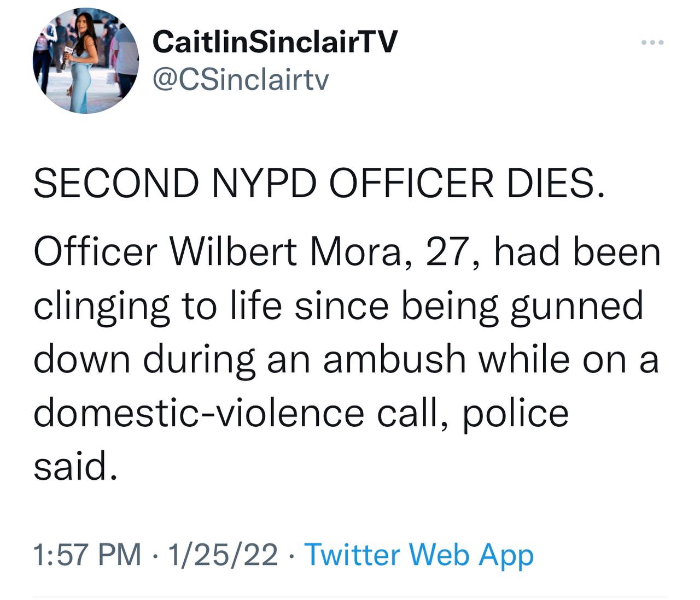Open the CaitlinSinclairTV display name profile
This screenshot has width=700, height=600.
click(x=275, y=42)
